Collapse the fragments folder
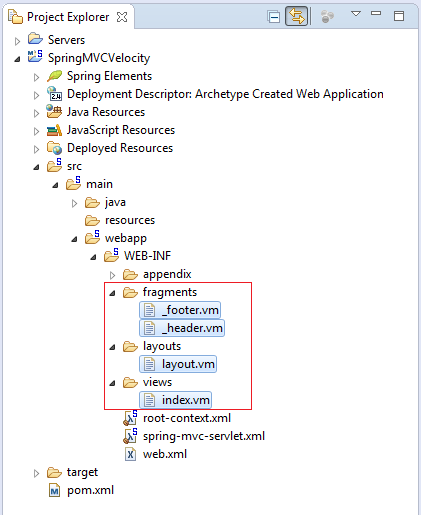The width and height of the screenshot is (421, 515). (x=112, y=293)
